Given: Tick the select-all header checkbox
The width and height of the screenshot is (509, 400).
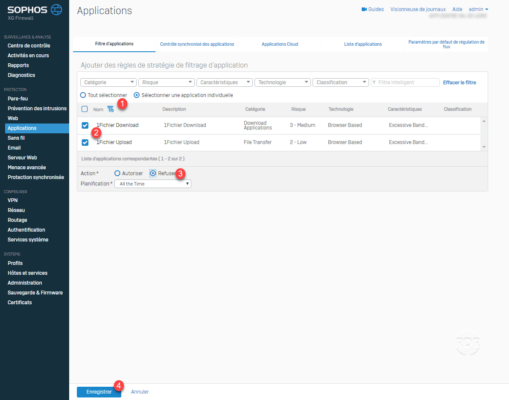Looking at the screenshot, I should tap(85, 109).
